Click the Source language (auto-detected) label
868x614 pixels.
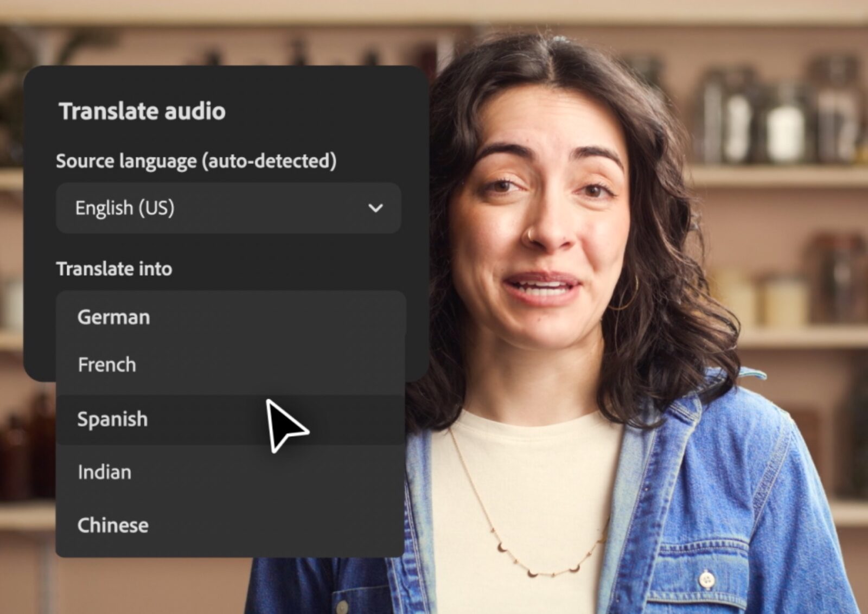tap(196, 160)
